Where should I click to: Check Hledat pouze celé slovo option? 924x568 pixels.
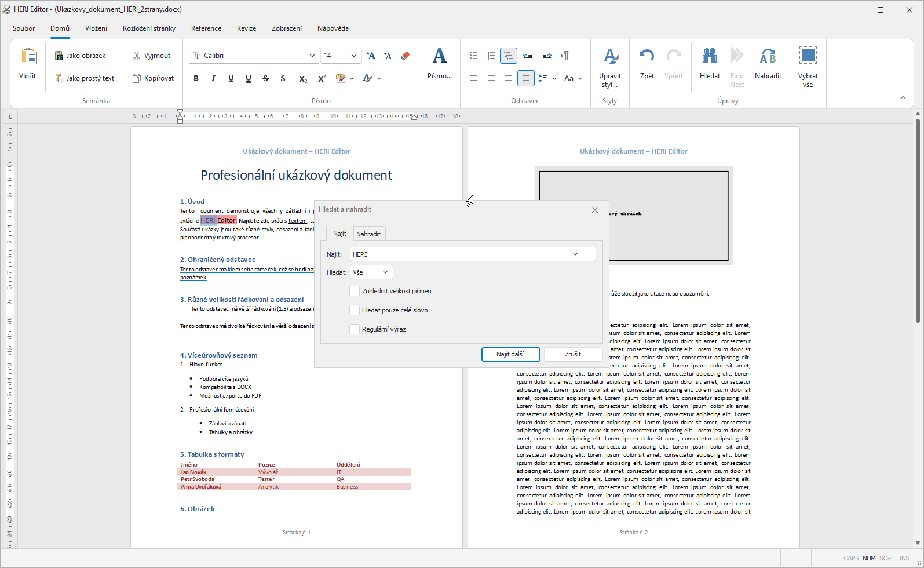tap(355, 310)
